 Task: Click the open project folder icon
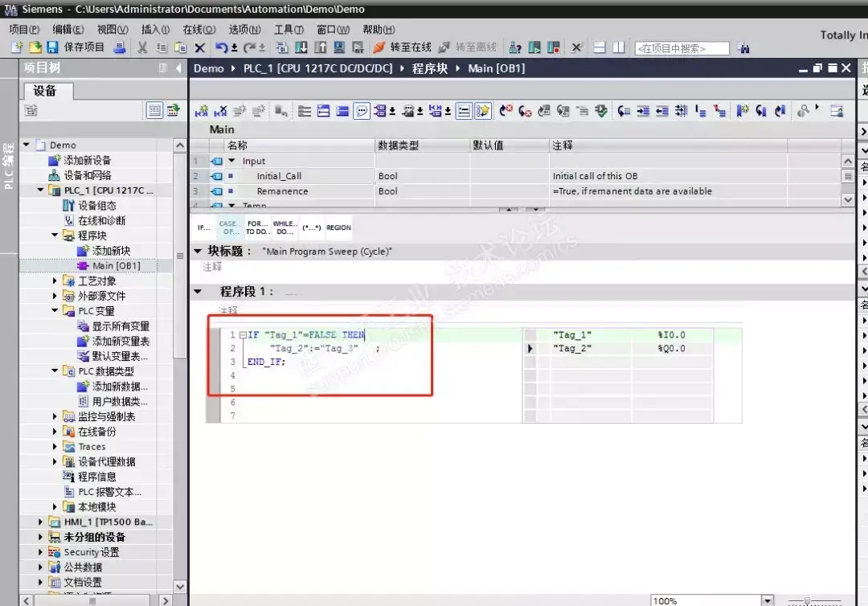coord(35,47)
